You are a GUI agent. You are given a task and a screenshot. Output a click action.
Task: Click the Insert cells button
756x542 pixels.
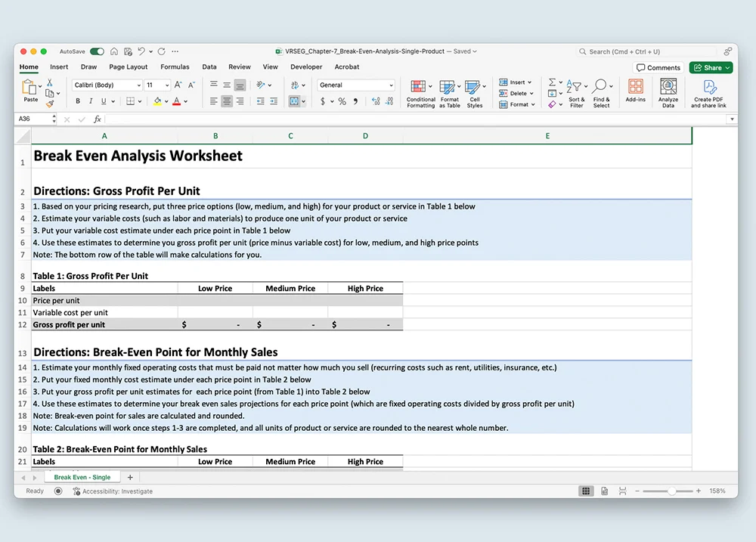[x=516, y=82]
